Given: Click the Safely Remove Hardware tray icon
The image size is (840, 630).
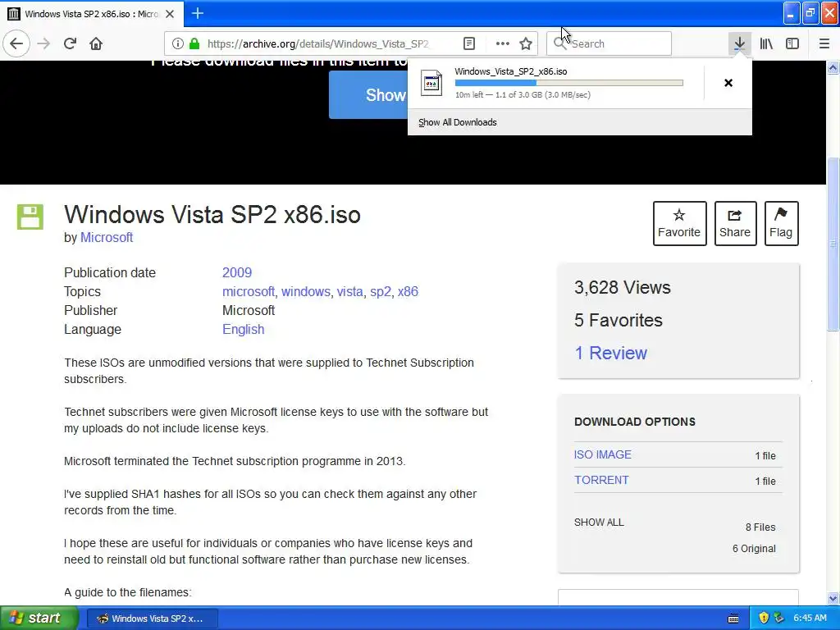Looking at the screenshot, I should (x=779, y=618).
